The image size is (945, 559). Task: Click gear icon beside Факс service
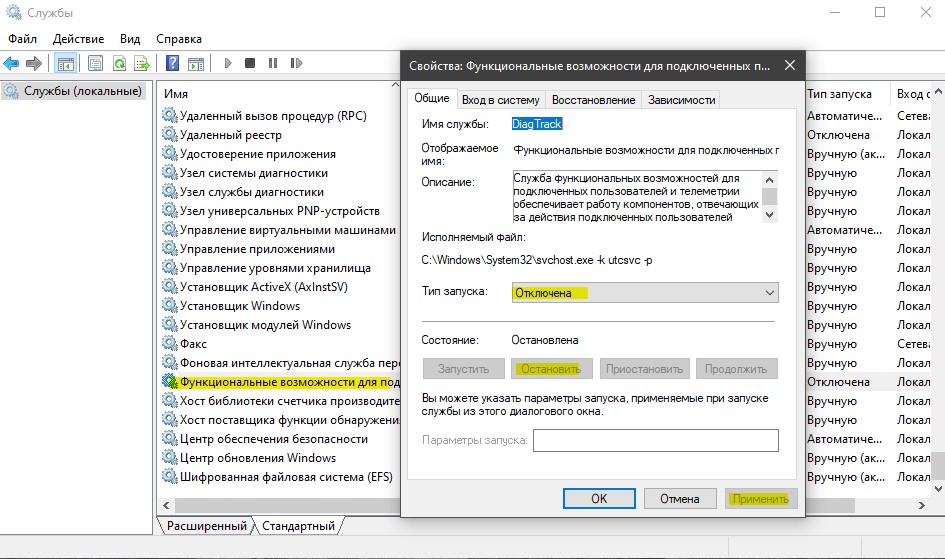[170, 343]
